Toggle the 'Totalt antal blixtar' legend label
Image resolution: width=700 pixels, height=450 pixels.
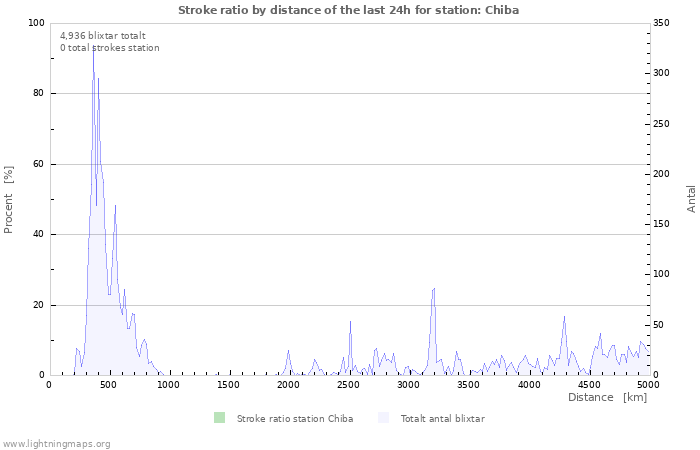coord(442,419)
